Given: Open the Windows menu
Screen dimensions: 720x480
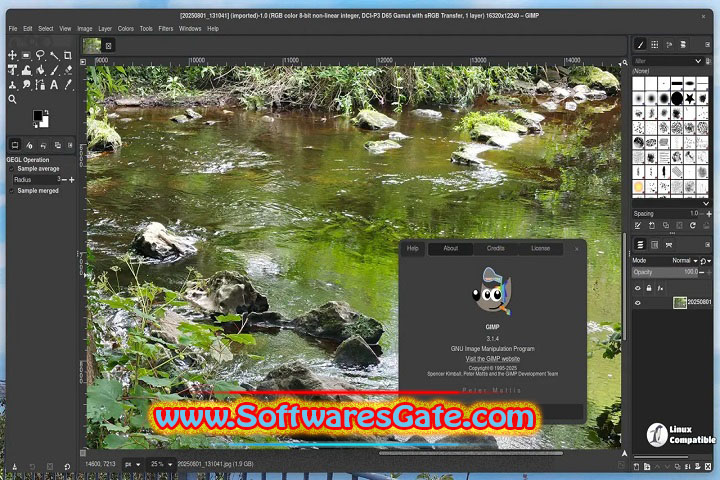Looking at the screenshot, I should pyautogui.click(x=190, y=28).
